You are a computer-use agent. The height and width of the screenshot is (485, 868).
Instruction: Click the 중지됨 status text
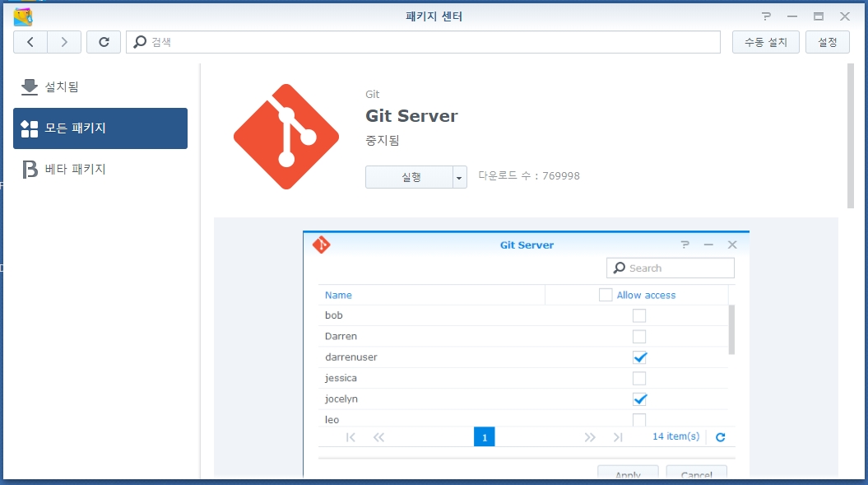click(383, 140)
